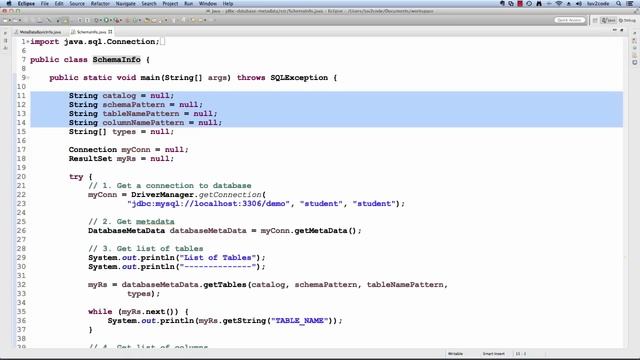Viewport: 640px width, 360px height.
Task: Open the Source menu
Action: click(77, 4)
